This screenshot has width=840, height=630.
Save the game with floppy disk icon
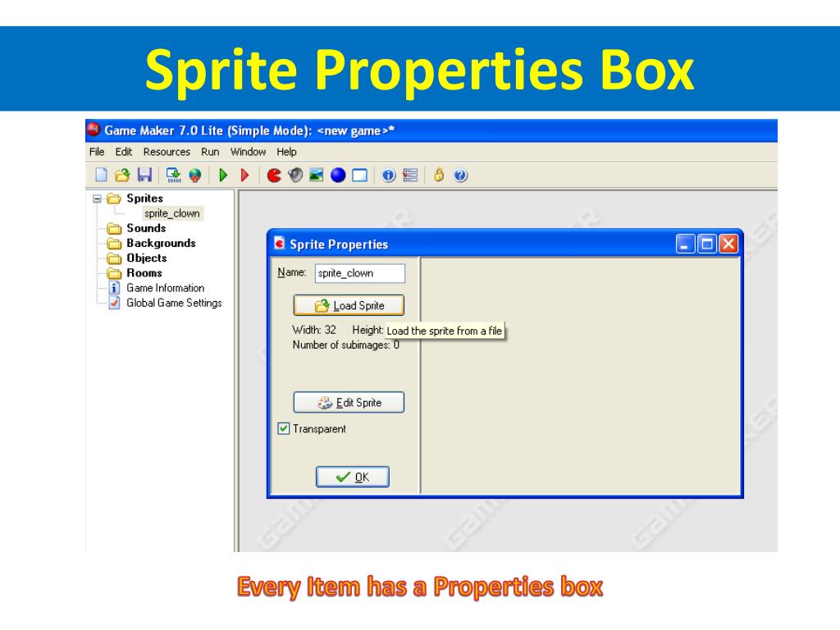[144, 175]
